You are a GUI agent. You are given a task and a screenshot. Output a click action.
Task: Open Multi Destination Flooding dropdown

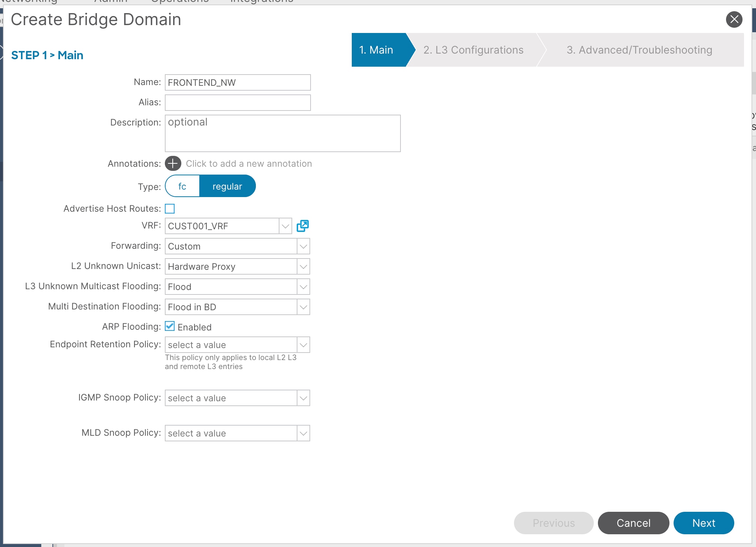(303, 307)
